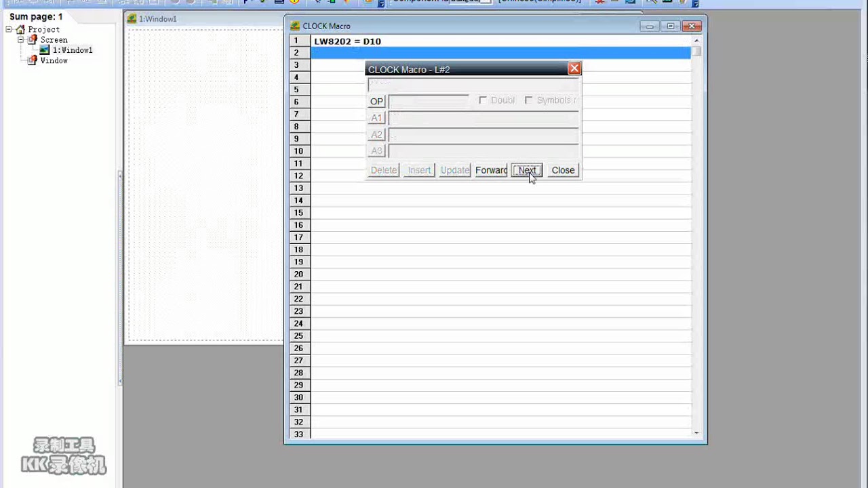
Task: Click the A2 input field
Action: tap(484, 134)
